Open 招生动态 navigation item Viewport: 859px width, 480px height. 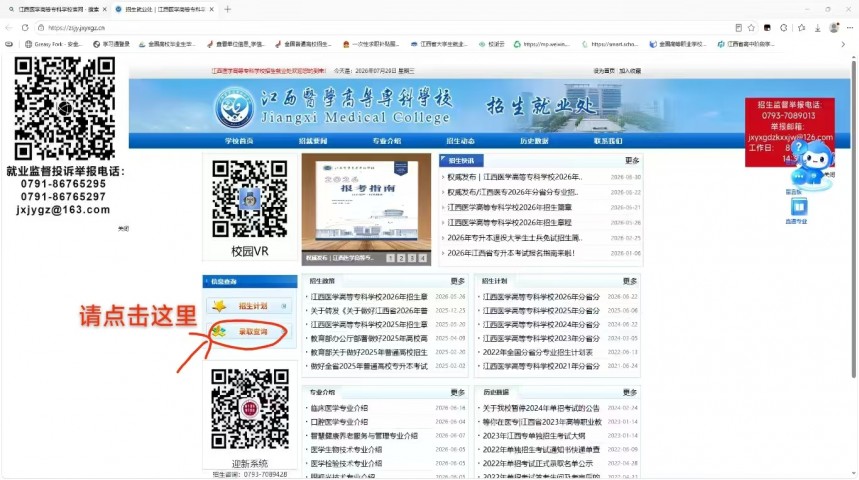click(x=460, y=141)
